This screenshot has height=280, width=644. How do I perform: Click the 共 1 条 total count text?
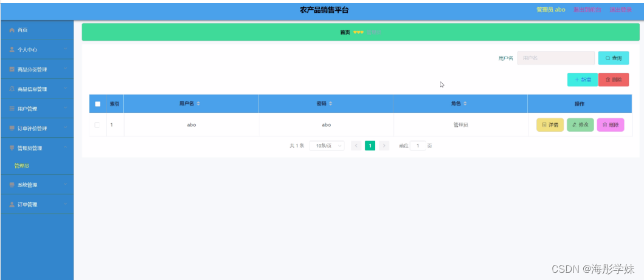pos(297,146)
